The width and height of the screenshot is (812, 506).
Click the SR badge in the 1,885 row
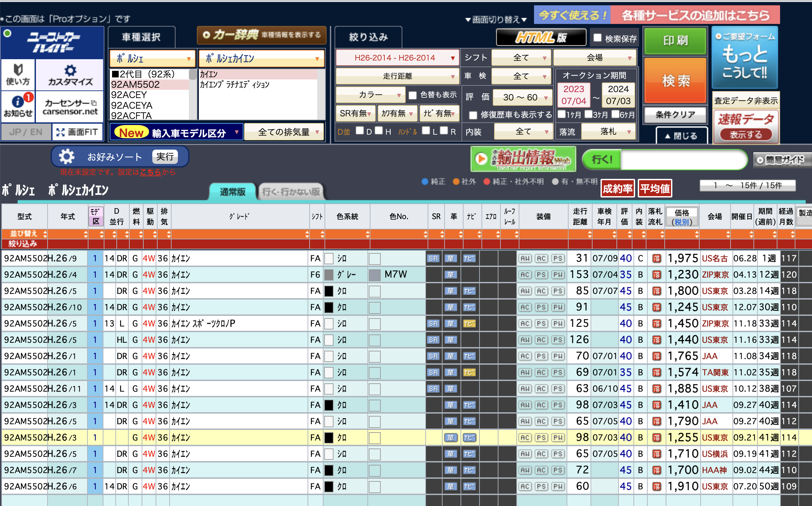(433, 389)
